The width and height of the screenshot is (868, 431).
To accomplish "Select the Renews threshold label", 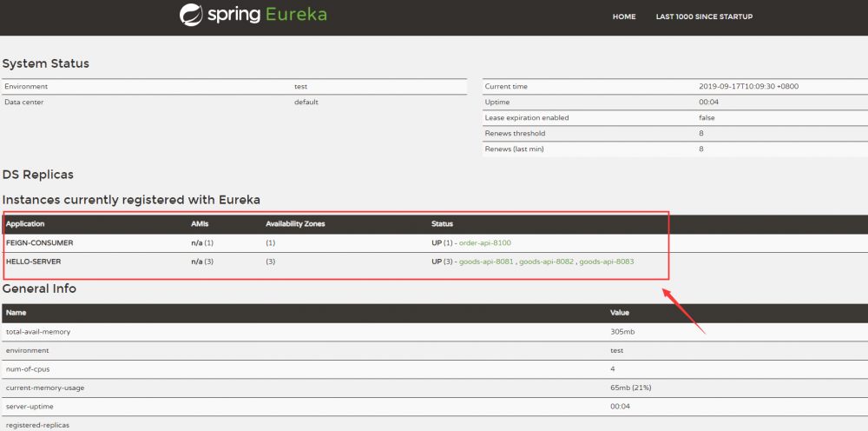I will point(515,134).
